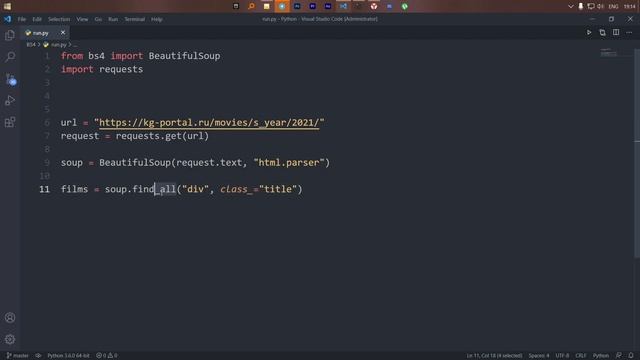Click the highlighted orange taskbar app icon

(x=282, y=6)
